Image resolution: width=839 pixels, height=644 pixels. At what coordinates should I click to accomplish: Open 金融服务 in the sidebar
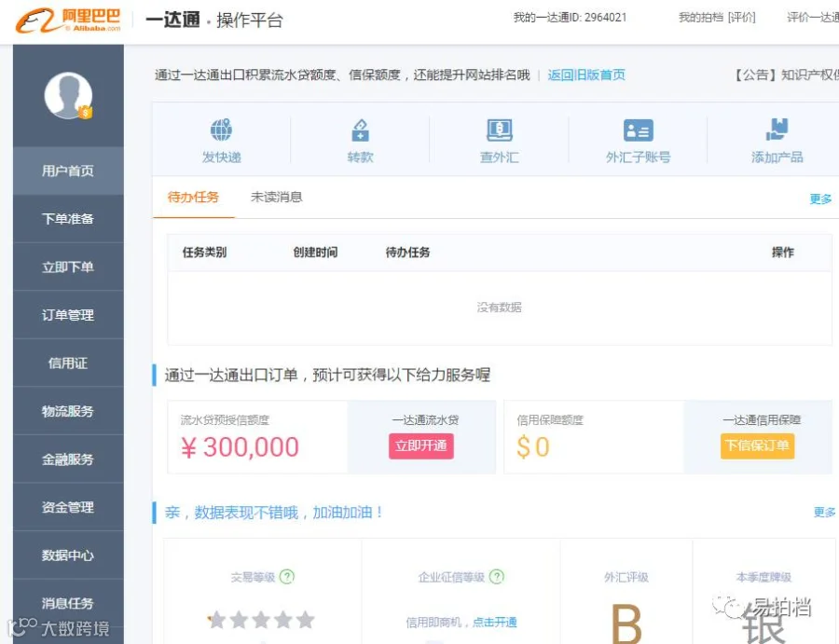pos(68,459)
